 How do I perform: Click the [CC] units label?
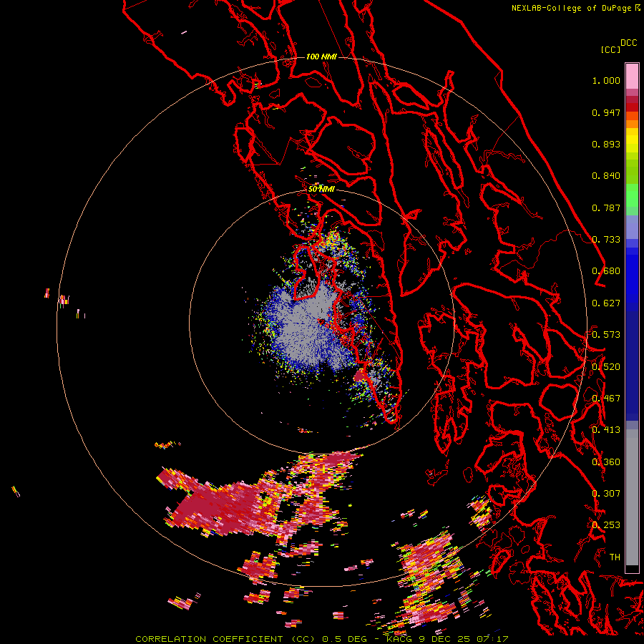(611, 49)
